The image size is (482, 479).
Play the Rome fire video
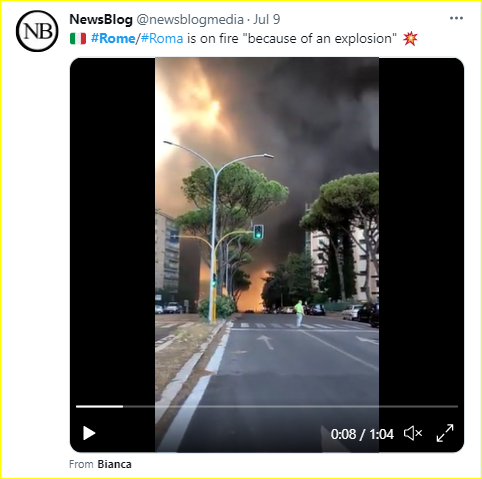[89, 433]
